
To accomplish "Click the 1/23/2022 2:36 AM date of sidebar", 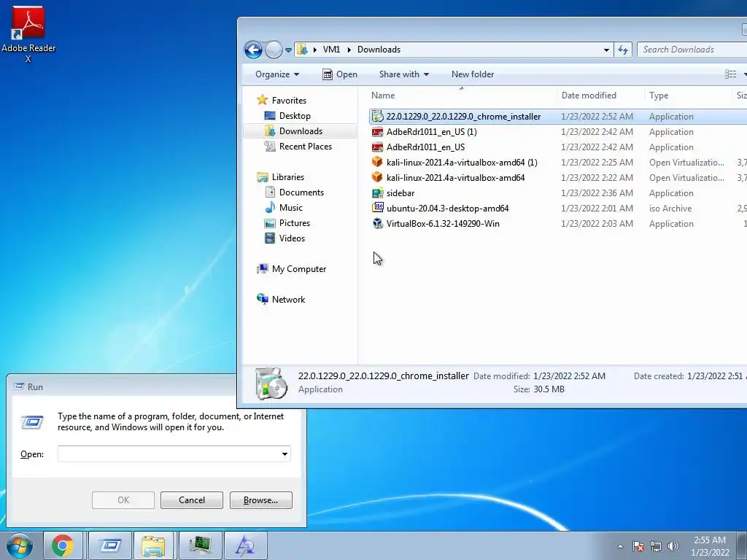I will 597,192.
